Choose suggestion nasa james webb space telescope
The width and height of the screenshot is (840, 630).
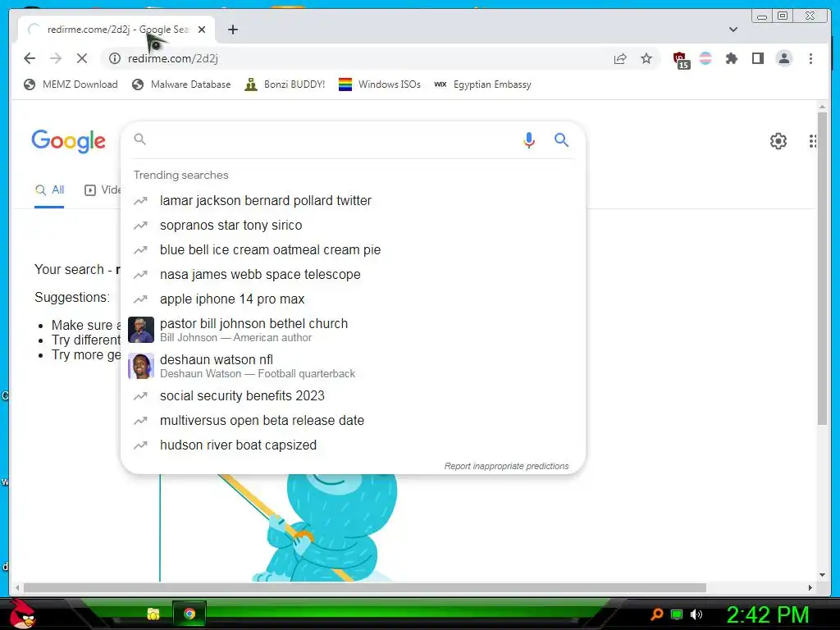260,274
